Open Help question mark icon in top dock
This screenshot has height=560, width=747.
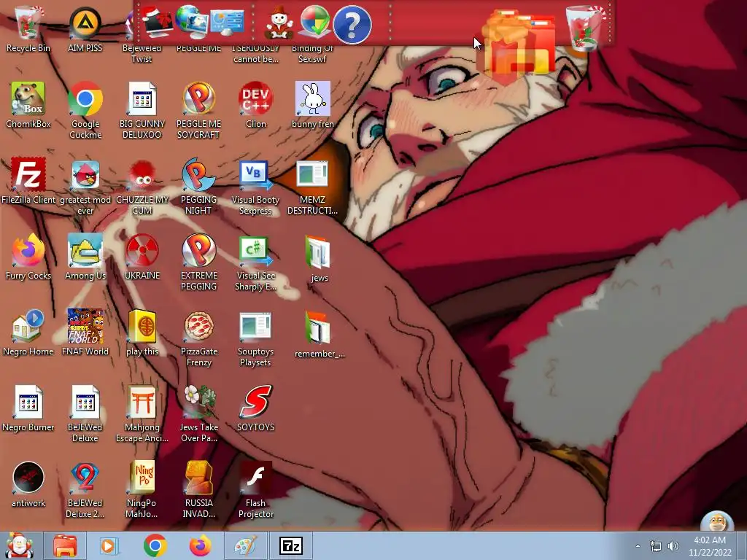click(352, 25)
